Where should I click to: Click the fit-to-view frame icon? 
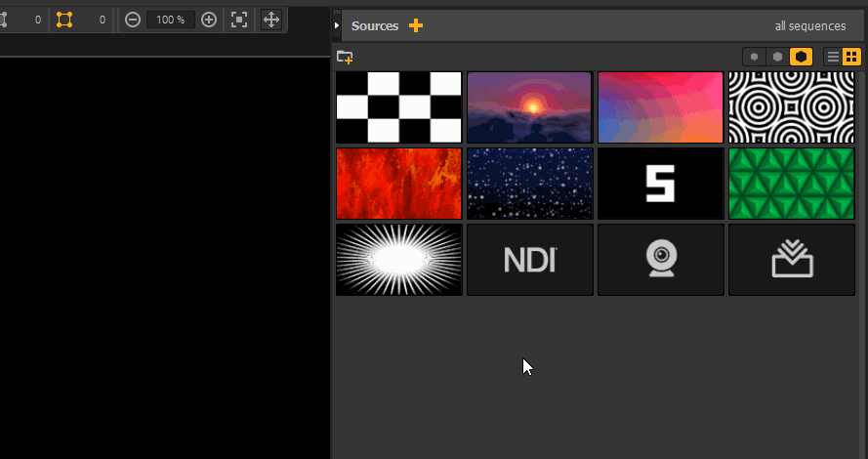click(239, 20)
